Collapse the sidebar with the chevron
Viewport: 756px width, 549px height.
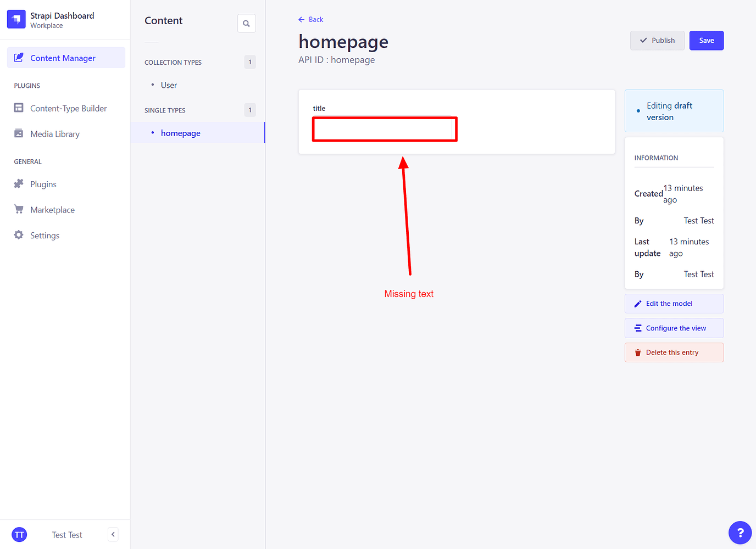[x=113, y=534]
